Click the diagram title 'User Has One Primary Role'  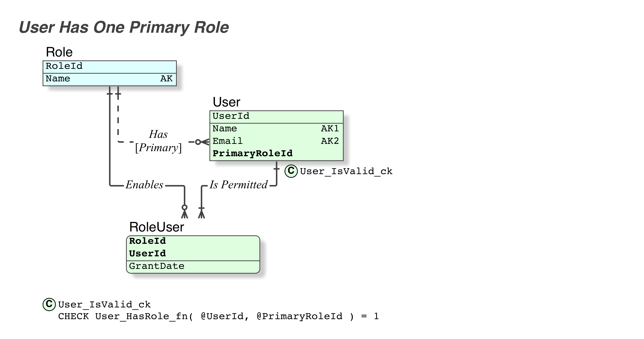coord(124,28)
